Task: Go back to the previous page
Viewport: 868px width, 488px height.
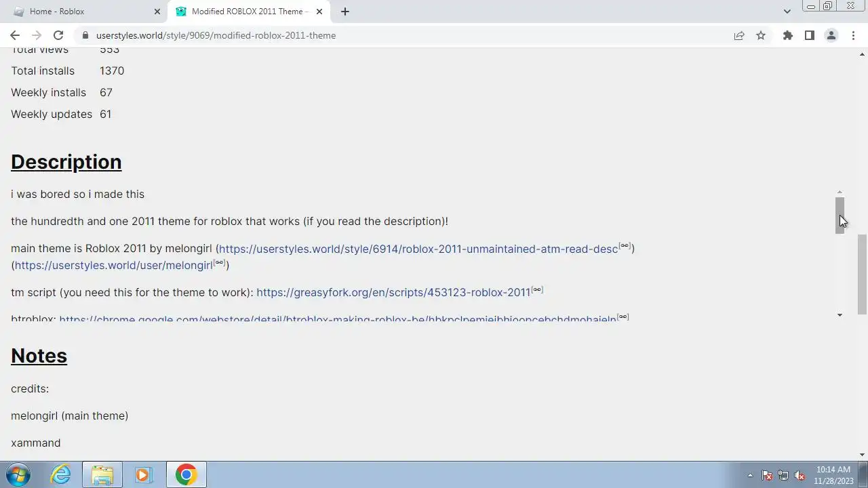Action: [15, 35]
